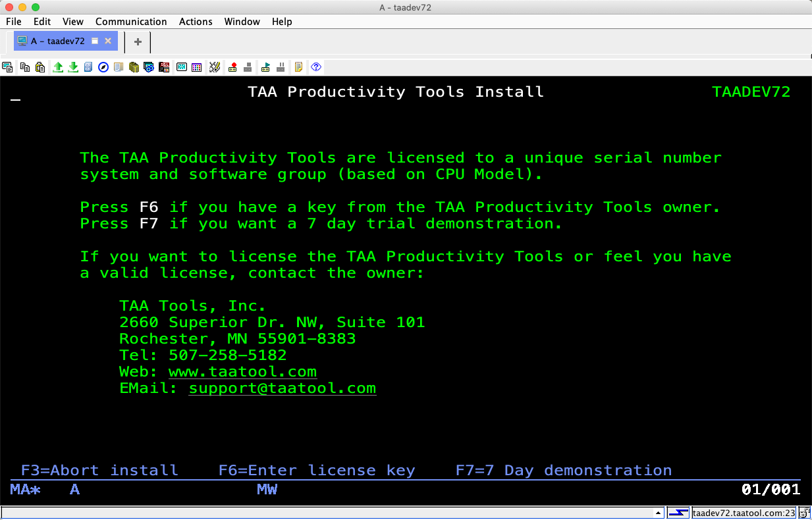
Task: Click the Paste clipboard toolbar icon
Action: [x=40, y=67]
